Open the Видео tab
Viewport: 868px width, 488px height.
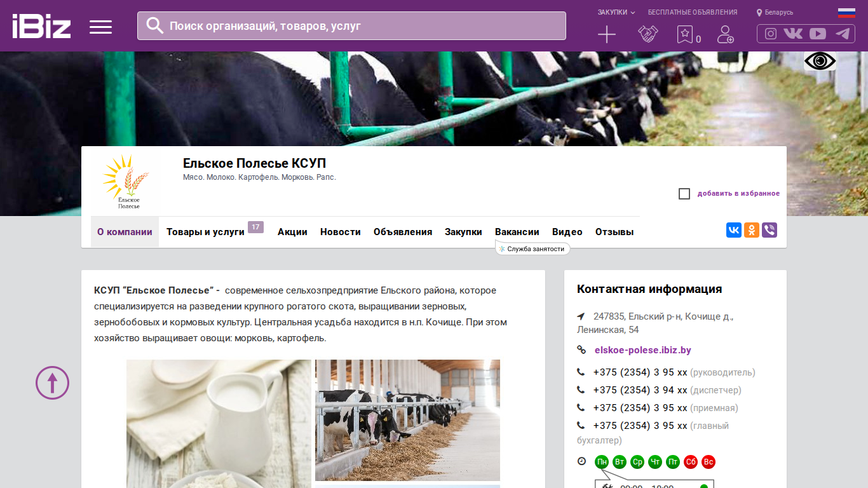pyautogui.click(x=567, y=232)
